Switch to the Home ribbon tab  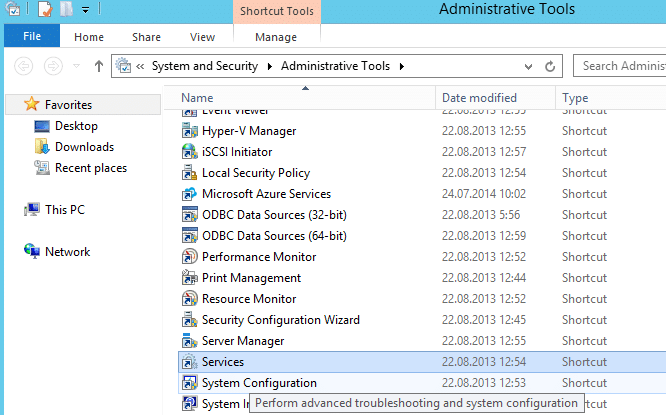[89, 37]
